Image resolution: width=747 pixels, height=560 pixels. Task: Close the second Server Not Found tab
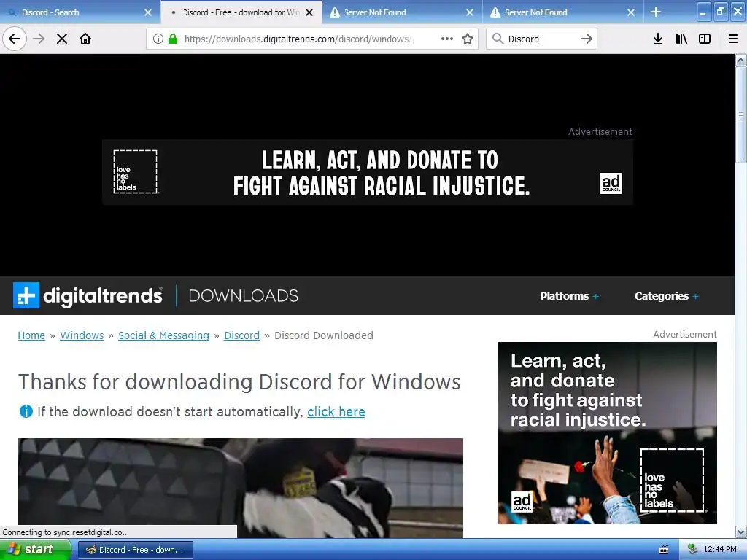[x=631, y=12]
